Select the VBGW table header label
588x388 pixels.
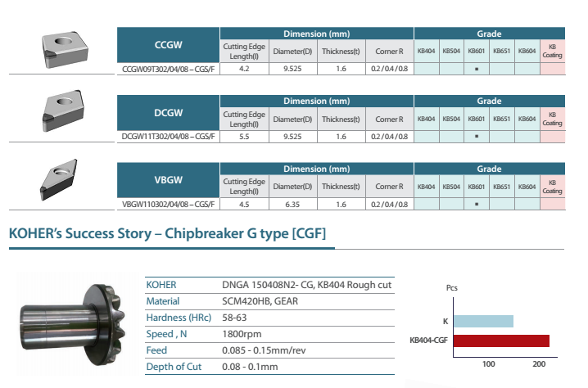pyautogui.click(x=169, y=181)
